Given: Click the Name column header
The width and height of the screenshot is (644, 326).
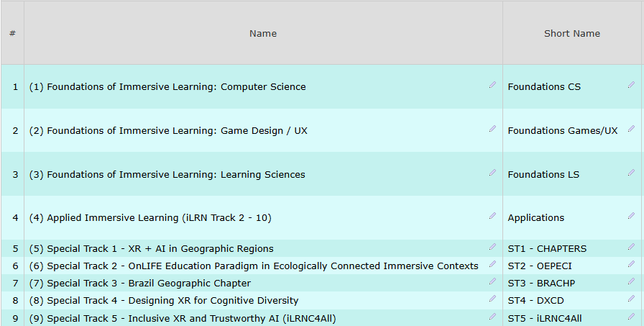Looking at the screenshot, I should (x=263, y=33).
